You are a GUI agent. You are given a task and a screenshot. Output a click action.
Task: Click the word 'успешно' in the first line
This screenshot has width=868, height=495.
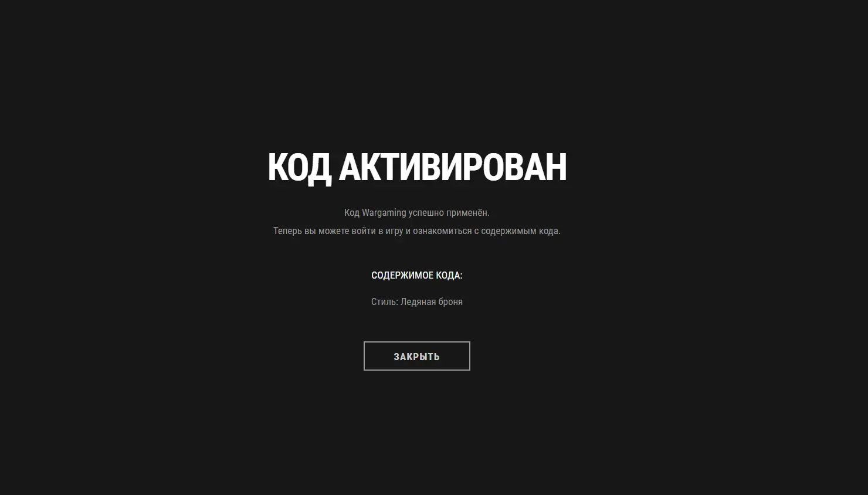tap(426, 213)
